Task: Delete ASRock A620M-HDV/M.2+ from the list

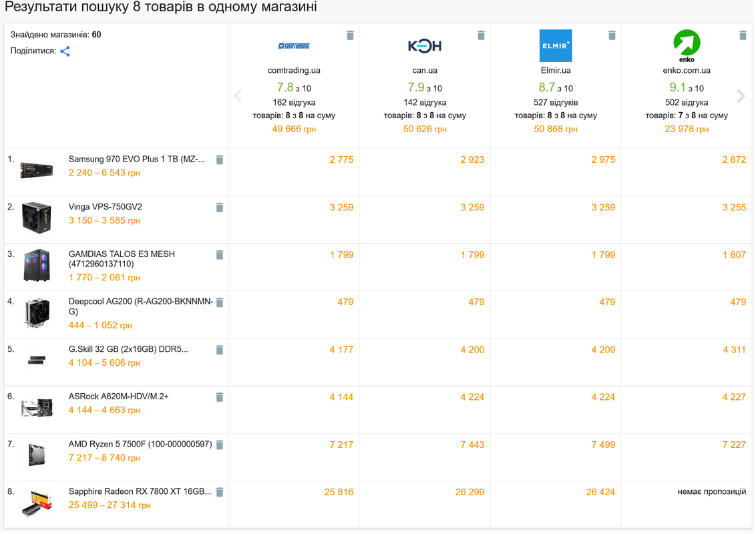Action: pyautogui.click(x=220, y=397)
